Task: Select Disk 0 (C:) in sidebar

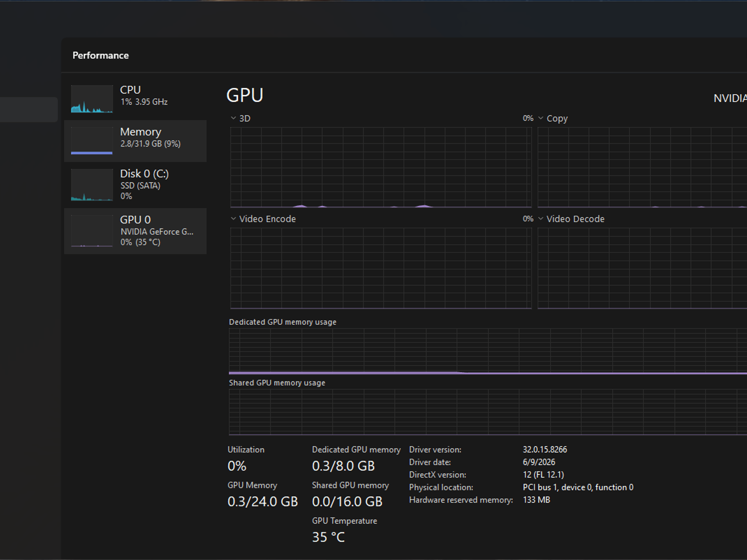Action: pyautogui.click(x=135, y=185)
